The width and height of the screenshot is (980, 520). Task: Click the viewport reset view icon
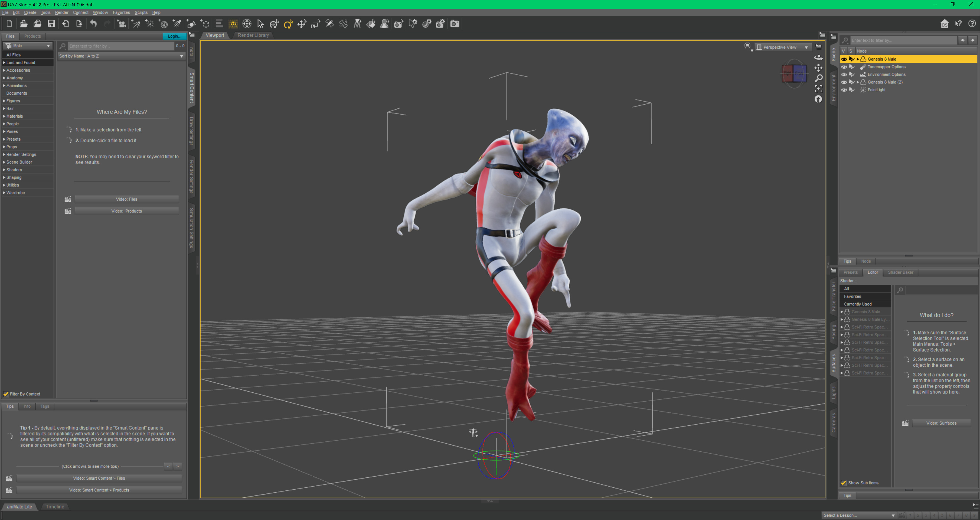[x=818, y=99]
